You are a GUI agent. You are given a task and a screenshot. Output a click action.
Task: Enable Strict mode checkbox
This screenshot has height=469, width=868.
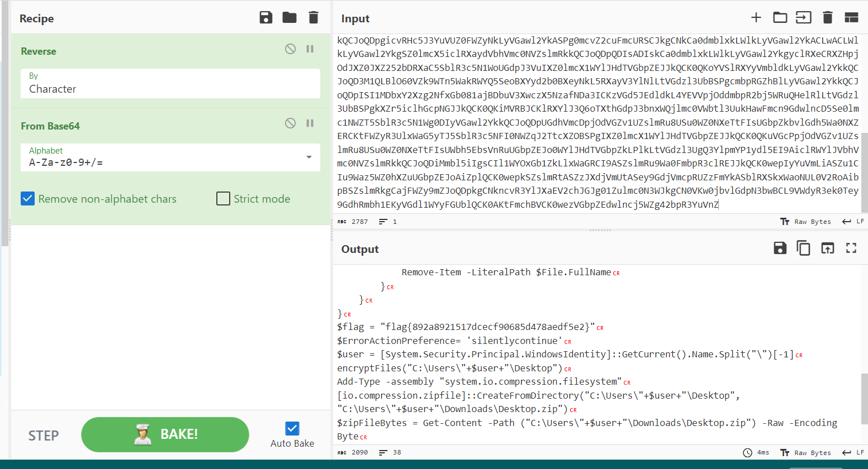223,199
